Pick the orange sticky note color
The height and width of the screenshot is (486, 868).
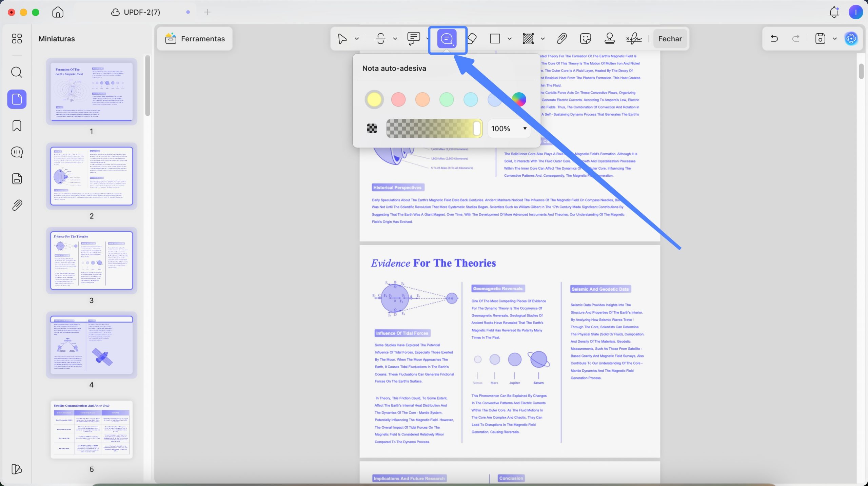pyautogui.click(x=422, y=99)
